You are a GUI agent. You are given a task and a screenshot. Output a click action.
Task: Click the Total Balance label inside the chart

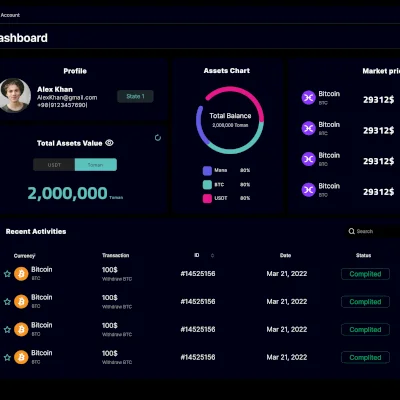click(x=230, y=116)
